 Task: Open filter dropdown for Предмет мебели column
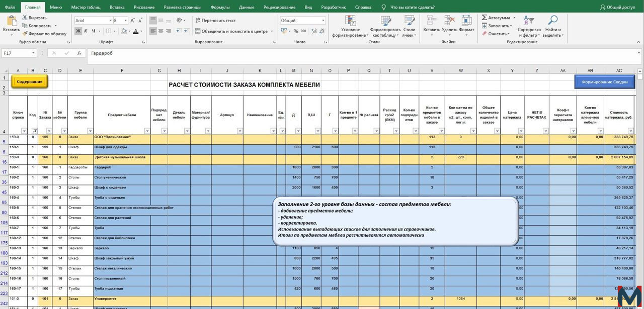click(147, 131)
